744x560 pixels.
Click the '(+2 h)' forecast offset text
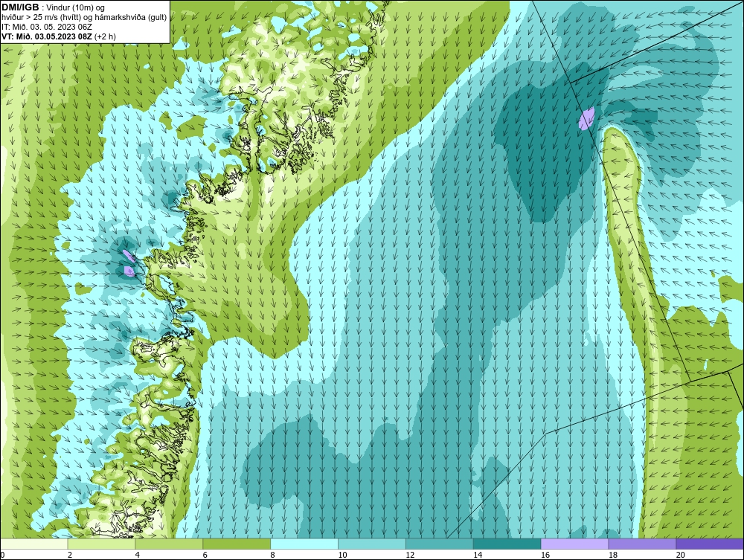[x=106, y=36]
